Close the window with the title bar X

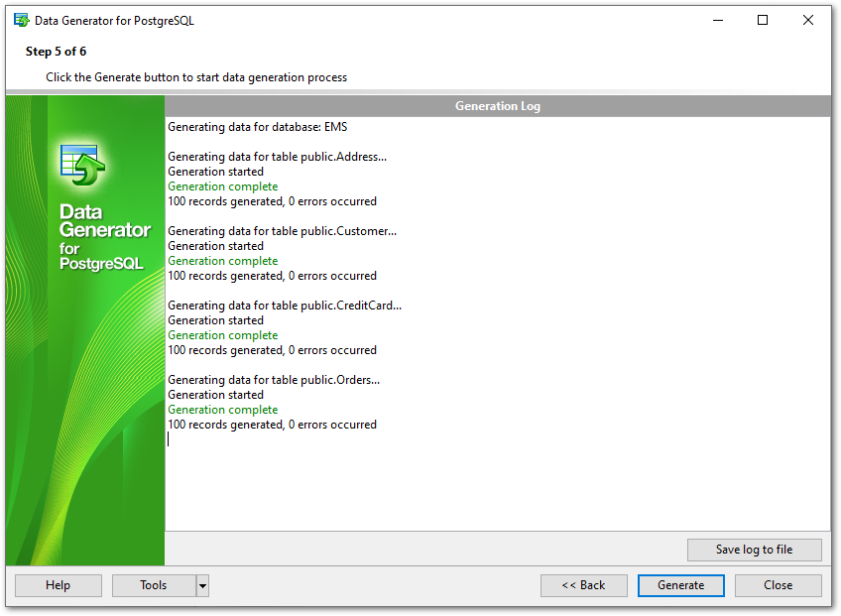(808, 20)
